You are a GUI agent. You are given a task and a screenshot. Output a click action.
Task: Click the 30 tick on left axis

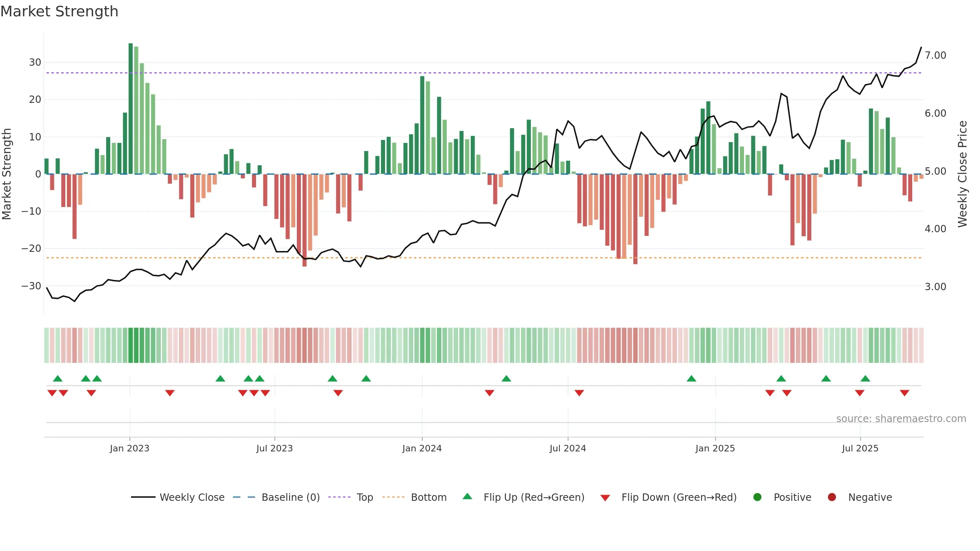coord(35,62)
